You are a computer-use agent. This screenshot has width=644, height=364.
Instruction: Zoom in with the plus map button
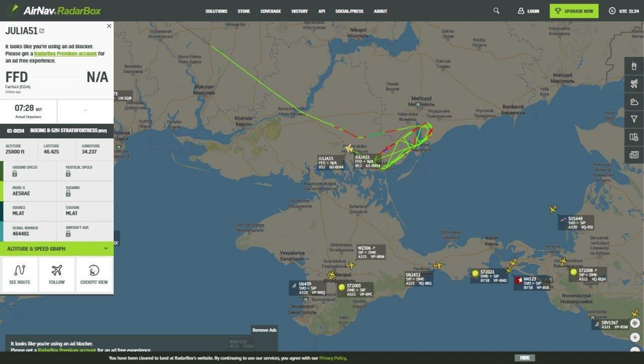tap(635, 338)
